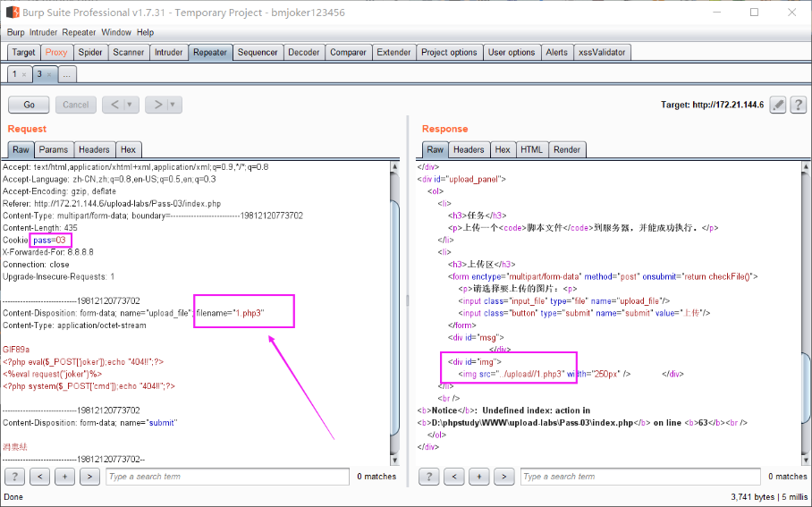The image size is (812, 507).
Task: Open the Burp menu
Action: click(x=15, y=32)
